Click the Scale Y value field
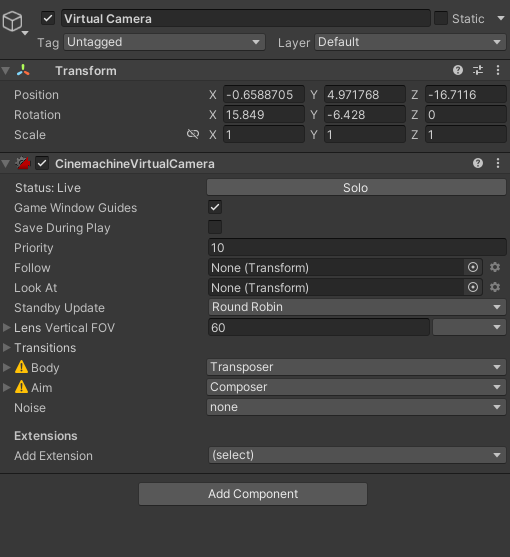This screenshot has width=510, height=557. click(365, 134)
